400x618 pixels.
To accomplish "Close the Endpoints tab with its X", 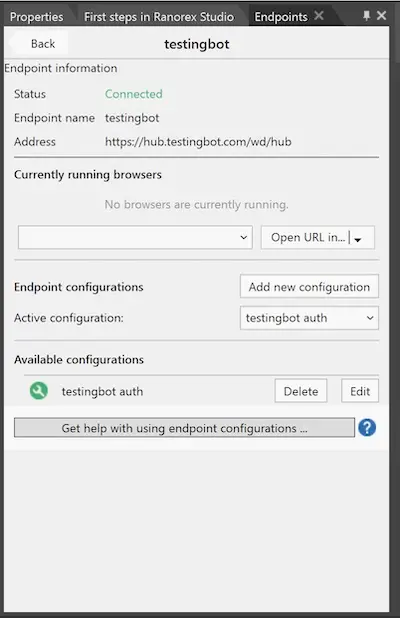I will [x=319, y=16].
